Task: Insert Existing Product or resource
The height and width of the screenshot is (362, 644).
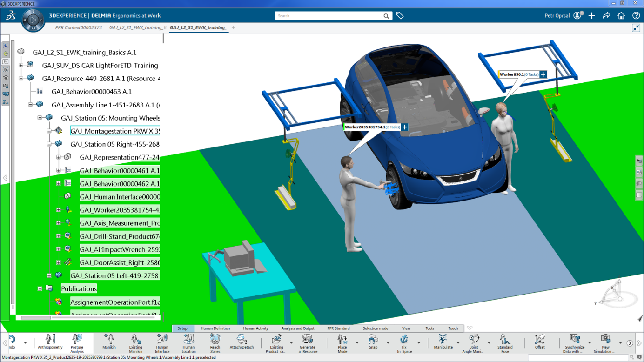Action: coord(276,343)
